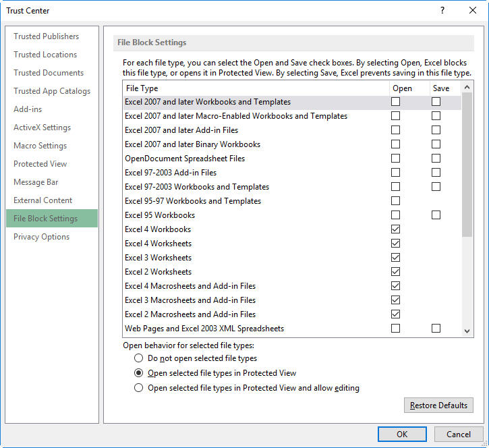Check Open for Excel 95 Workbooks

(x=395, y=215)
